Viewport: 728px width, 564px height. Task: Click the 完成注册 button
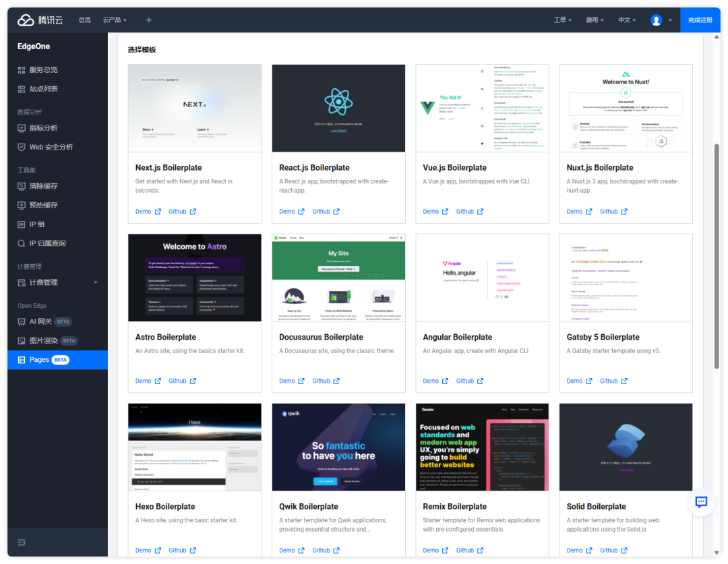700,20
